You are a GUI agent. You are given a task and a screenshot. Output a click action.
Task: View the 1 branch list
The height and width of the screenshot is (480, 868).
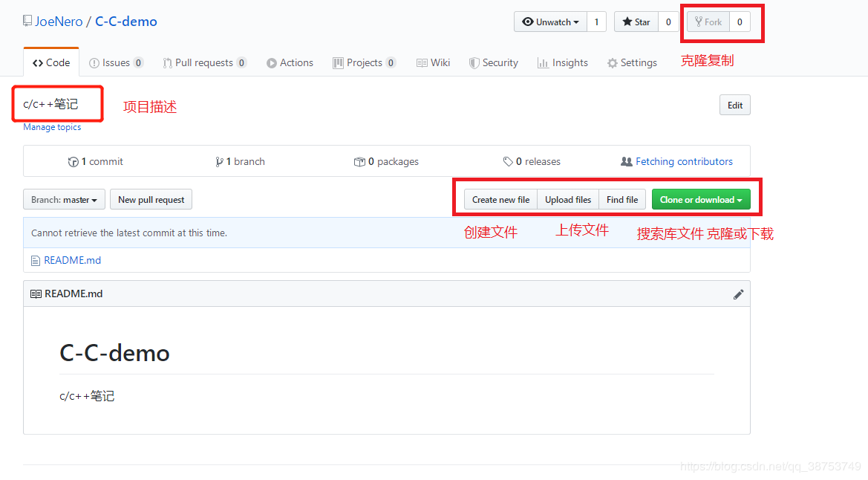[x=241, y=161]
